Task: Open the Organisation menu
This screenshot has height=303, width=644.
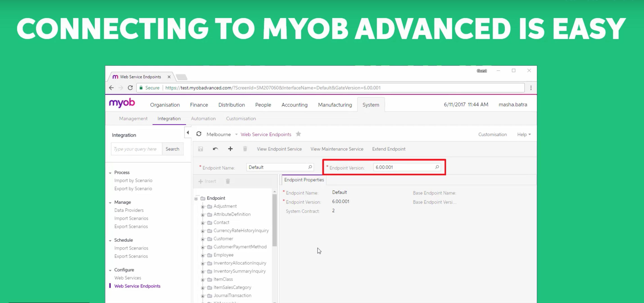Action: [x=165, y=105]
